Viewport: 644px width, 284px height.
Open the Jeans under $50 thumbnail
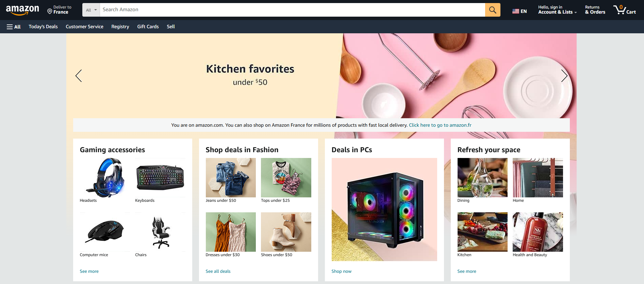click(x=231, y=178)
